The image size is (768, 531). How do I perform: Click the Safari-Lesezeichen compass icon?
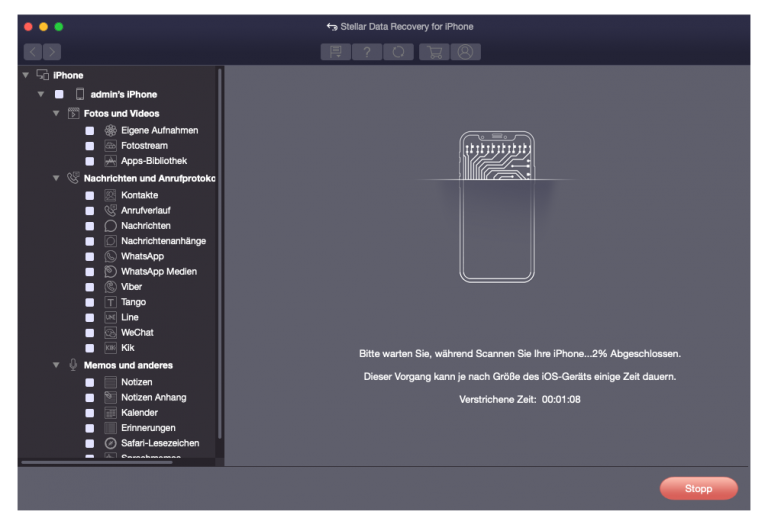tap(111, 443)
